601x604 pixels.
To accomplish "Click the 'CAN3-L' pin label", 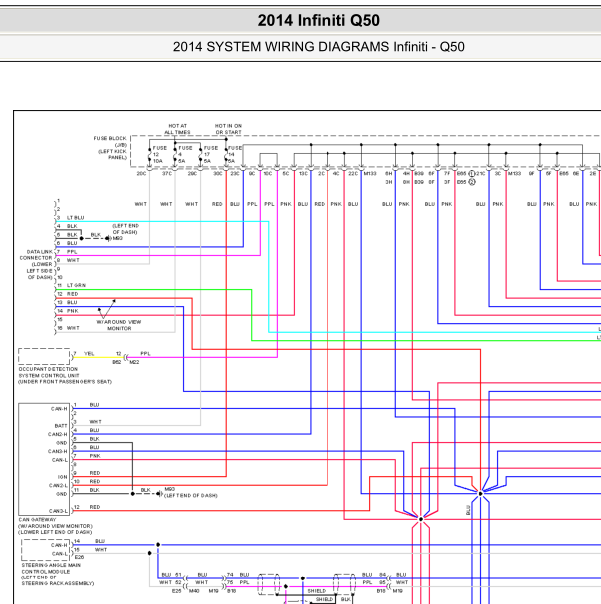I will (58, 511).
